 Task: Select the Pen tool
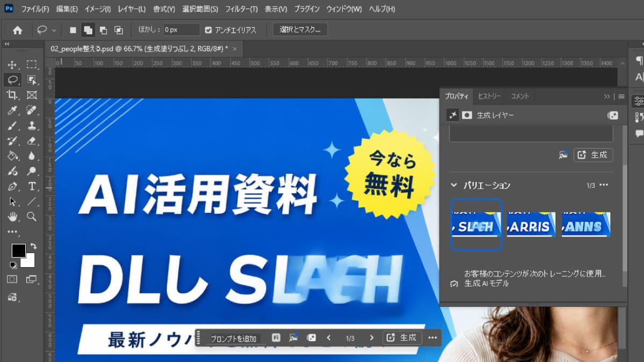12,187
